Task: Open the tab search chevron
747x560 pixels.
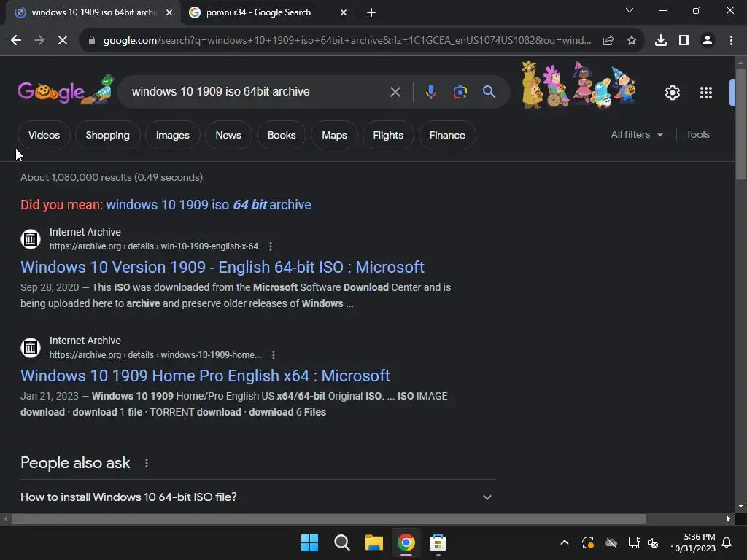Action: click(630, 10)
